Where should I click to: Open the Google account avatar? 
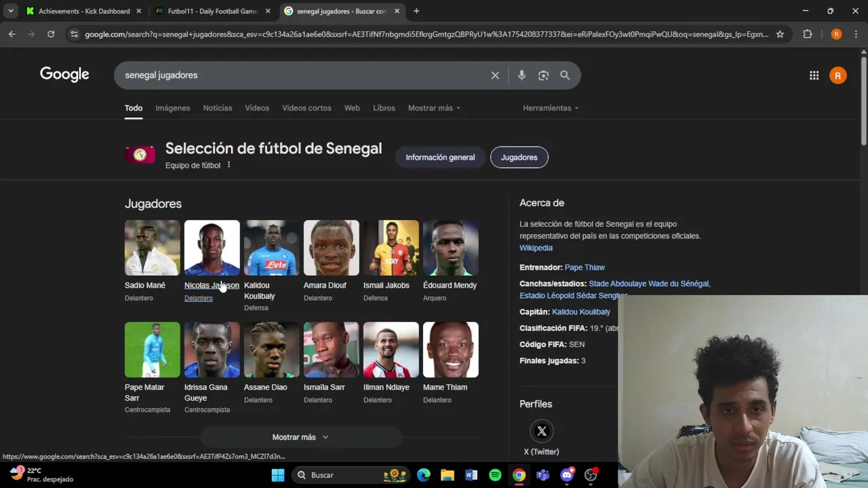click(x=837, y=76)
